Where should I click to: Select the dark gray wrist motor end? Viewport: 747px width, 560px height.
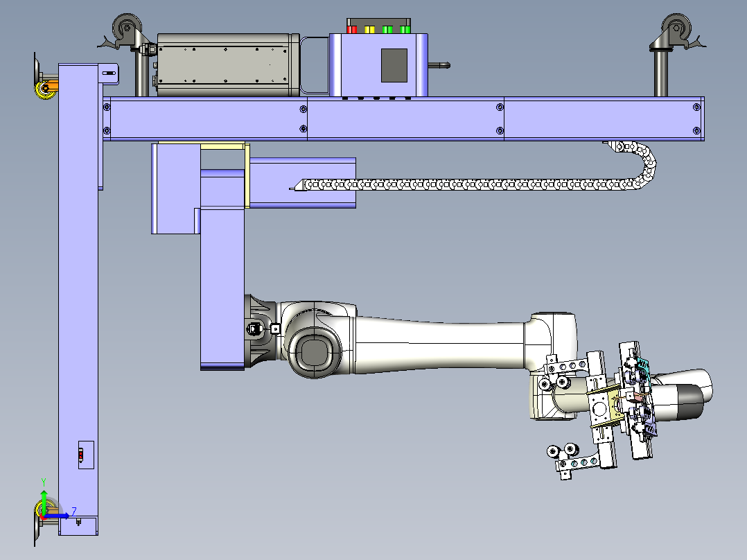[690, 402]
